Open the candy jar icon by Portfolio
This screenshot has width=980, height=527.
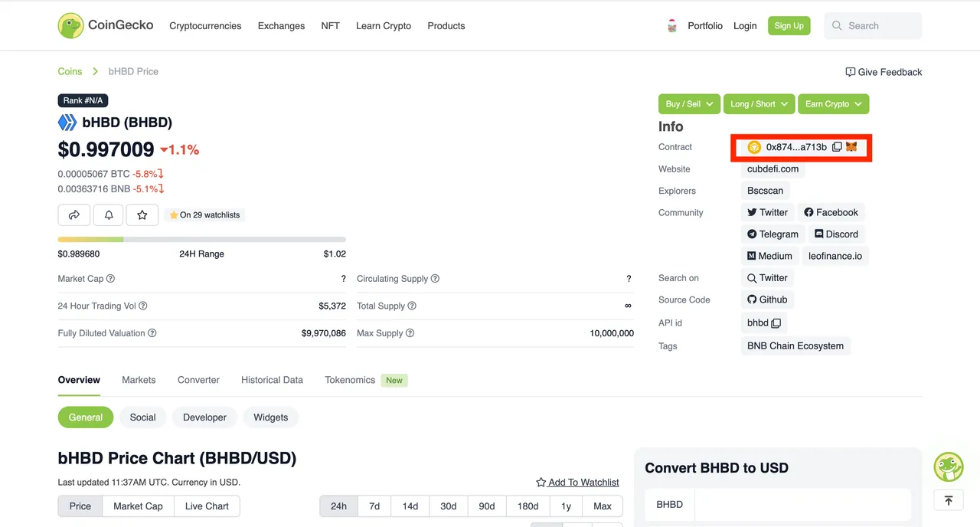point(672,25)
